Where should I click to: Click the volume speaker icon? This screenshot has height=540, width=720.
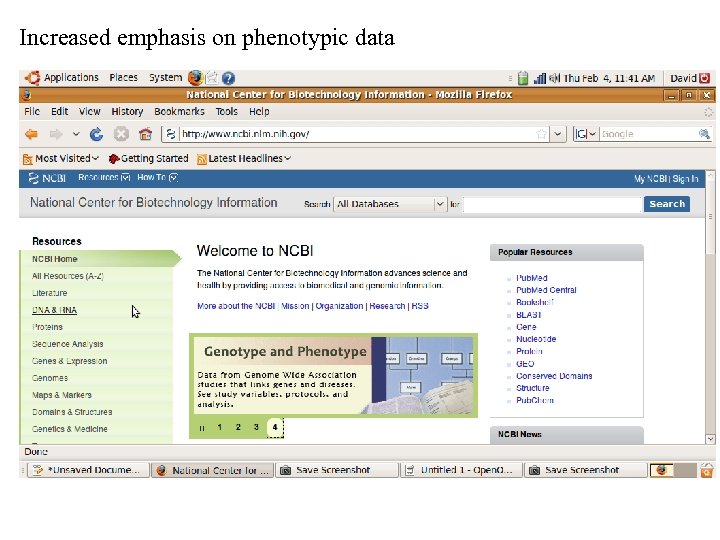coord(554,79)
